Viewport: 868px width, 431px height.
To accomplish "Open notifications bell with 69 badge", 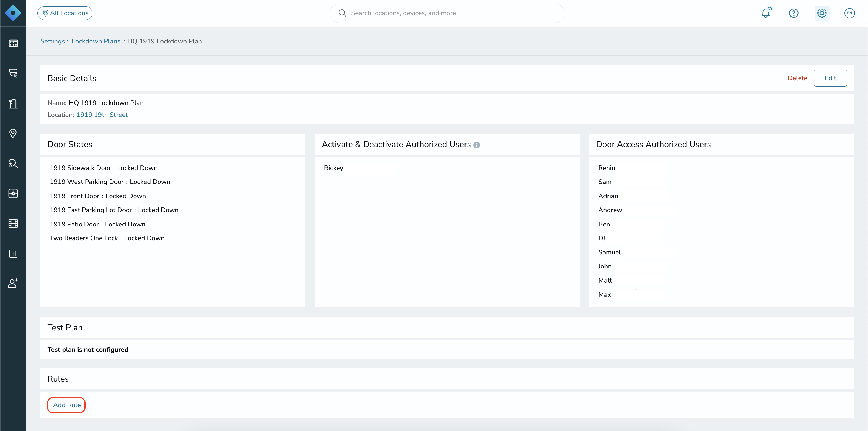I will click(765, 13).
